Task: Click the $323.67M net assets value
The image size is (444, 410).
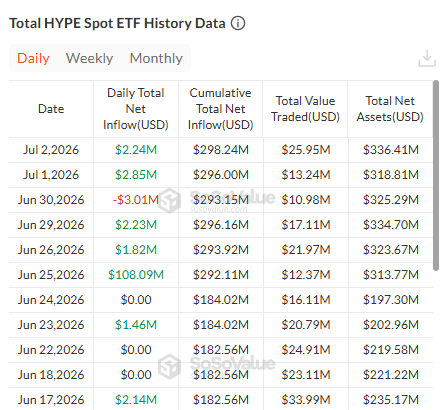Action: coord(391,250)
